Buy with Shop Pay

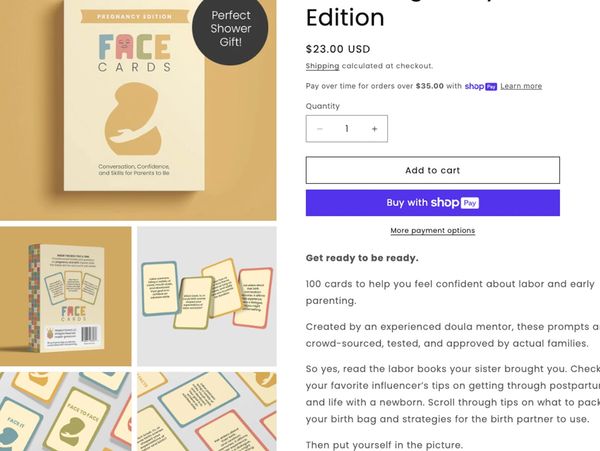(432, 203)
